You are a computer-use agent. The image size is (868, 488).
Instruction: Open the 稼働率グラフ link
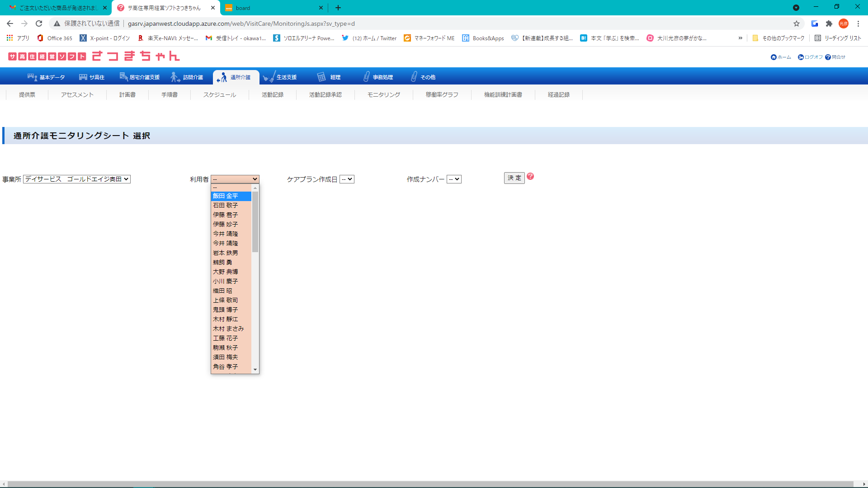[442, 95]
